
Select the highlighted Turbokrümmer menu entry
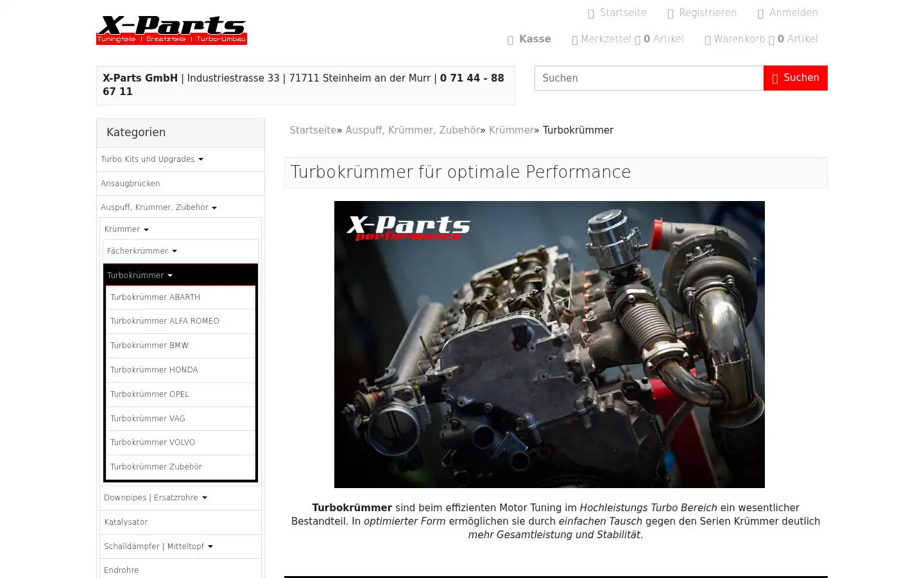click(180, 275)
